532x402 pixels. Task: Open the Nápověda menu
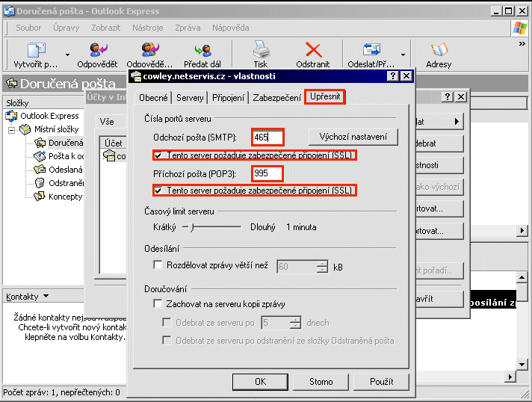pos(231,28)
